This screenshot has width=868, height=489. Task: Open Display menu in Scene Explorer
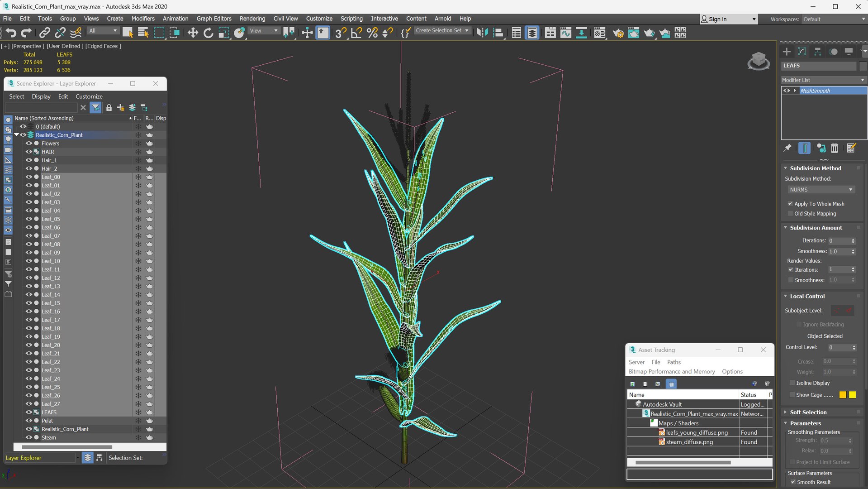pos(41,96)
